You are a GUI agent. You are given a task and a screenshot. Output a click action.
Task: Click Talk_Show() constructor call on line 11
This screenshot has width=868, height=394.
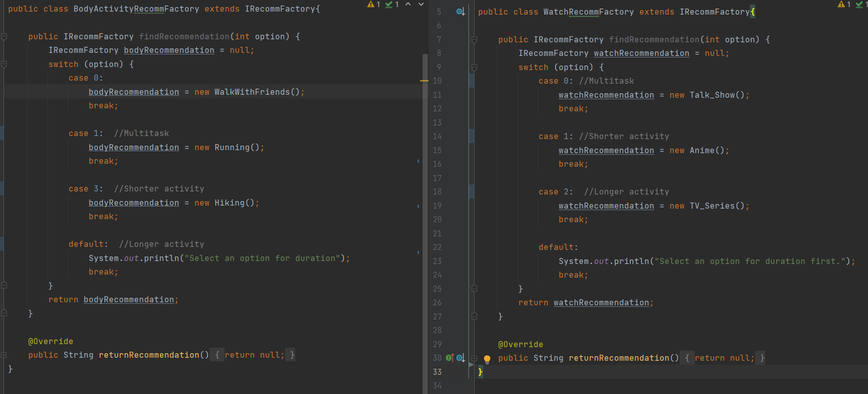coord(717,95)
